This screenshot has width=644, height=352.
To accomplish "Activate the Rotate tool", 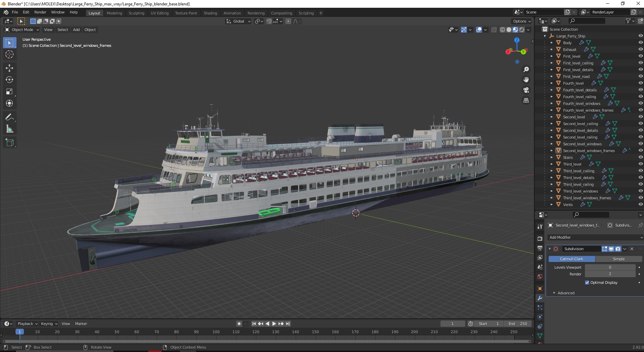I will (x=9, y=80).
